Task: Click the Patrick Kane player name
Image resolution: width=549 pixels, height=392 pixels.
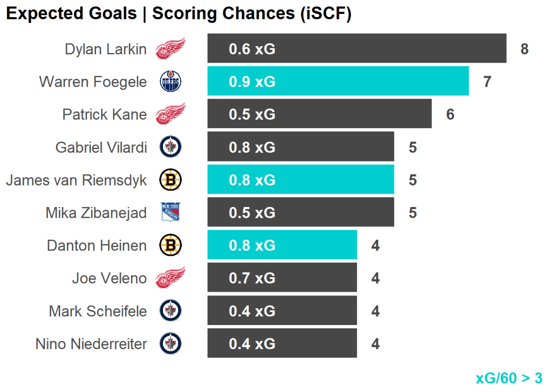Action: coord(105,114)
